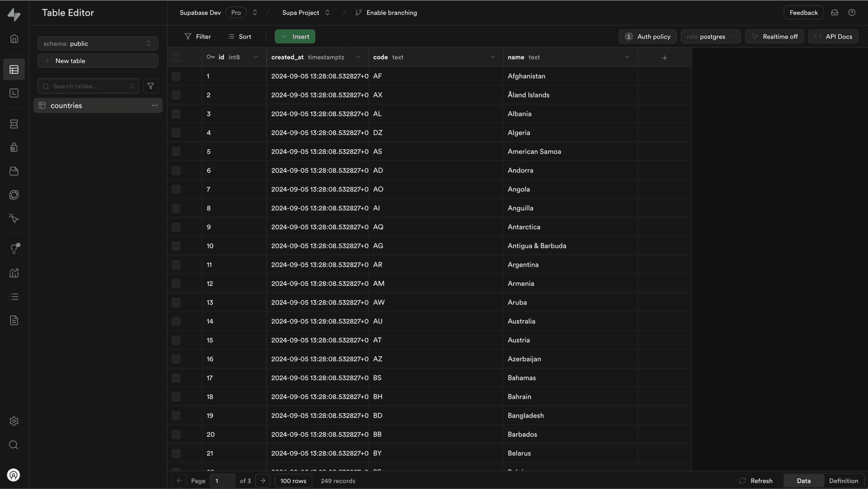This screenshot has height=489, width=868.
Task: Open SQL Editor from the sidebar
Action: point(14,93)
